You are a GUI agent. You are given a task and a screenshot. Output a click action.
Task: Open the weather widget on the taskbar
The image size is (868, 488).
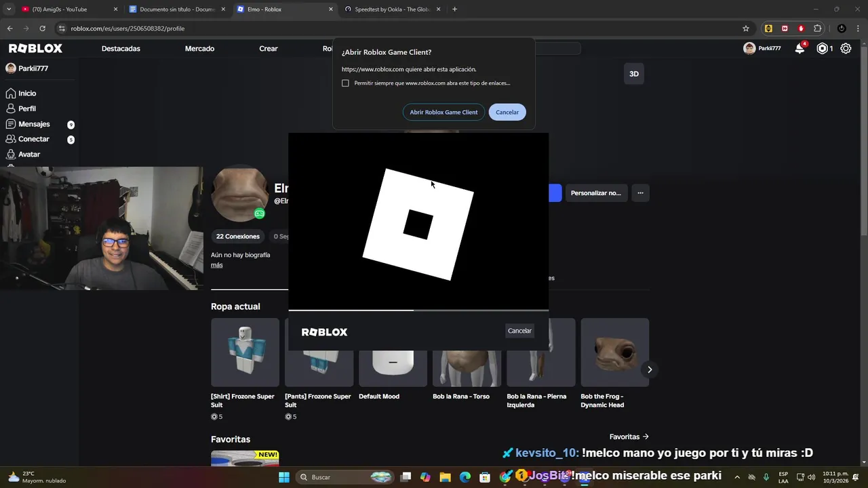click(x=37, y=477)
